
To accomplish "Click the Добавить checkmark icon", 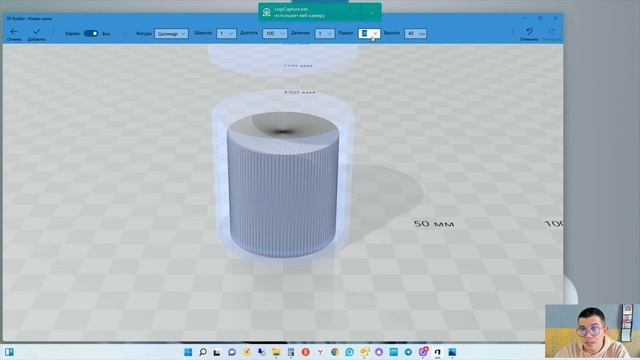I will (36, 31).
